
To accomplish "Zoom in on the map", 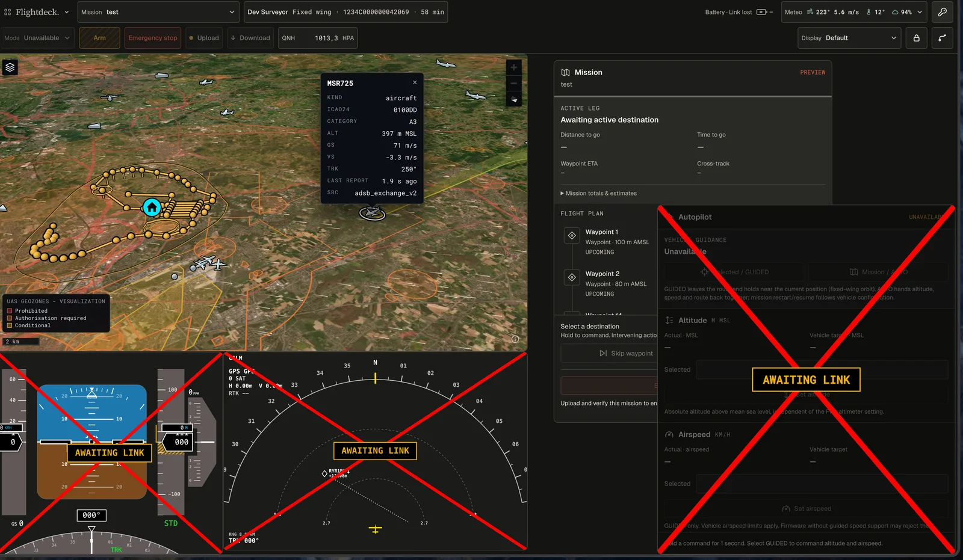I will coord(513,68).
